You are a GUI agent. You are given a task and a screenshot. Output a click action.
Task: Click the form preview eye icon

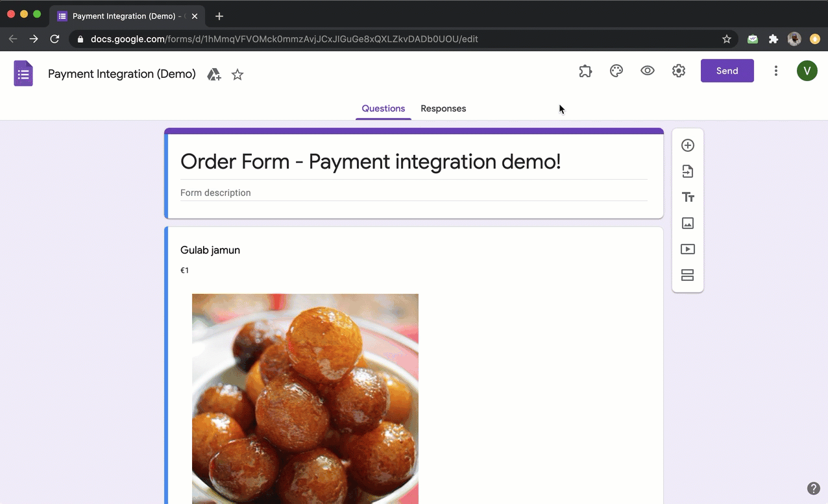click(647, 71)
